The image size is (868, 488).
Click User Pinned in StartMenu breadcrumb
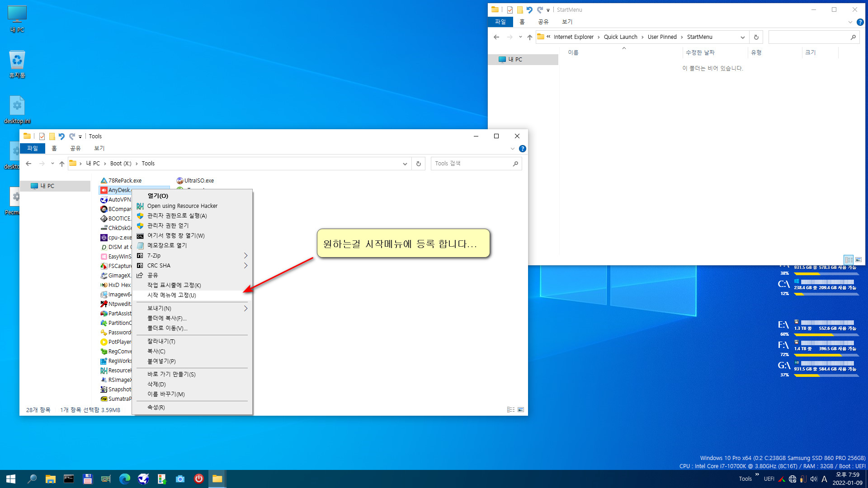tap(662, 37)
